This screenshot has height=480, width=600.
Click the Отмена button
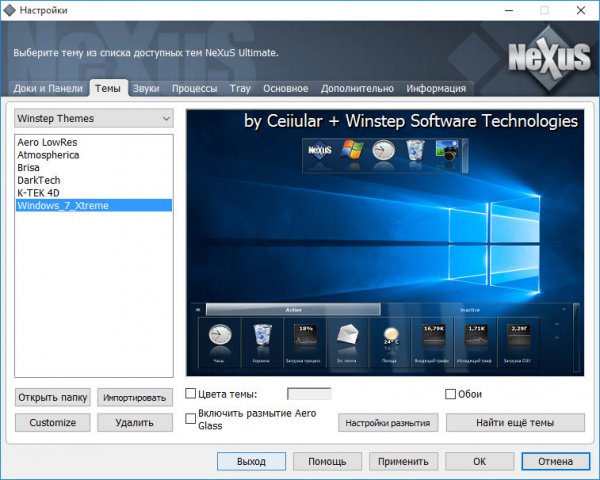556,461
